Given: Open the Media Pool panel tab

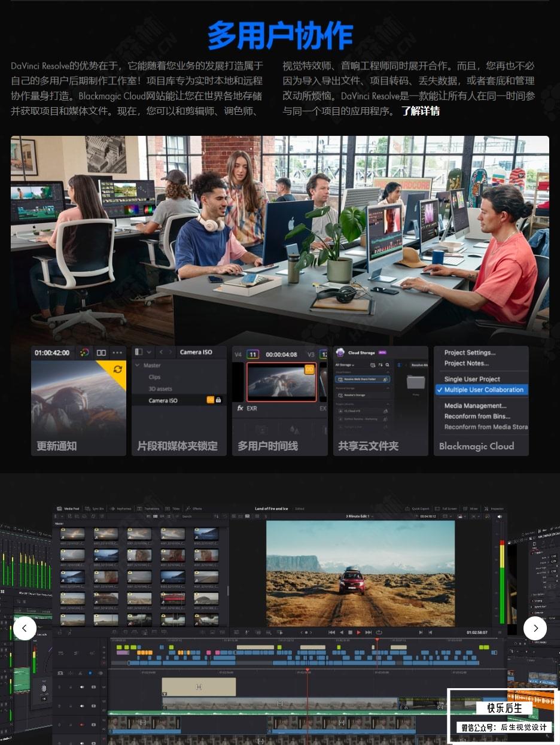Looking at the screenshot, I should click(69, 509).
